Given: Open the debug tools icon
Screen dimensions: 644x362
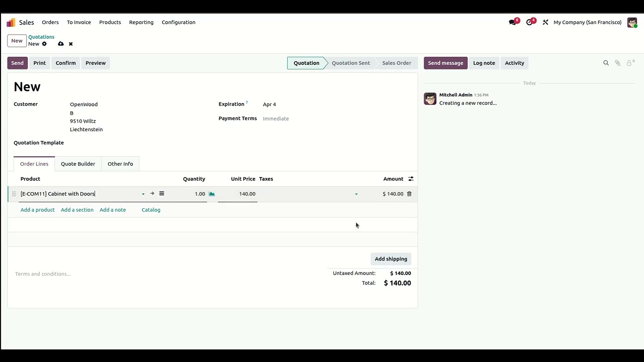Looking at the screenshot, I should click(545, 22).
